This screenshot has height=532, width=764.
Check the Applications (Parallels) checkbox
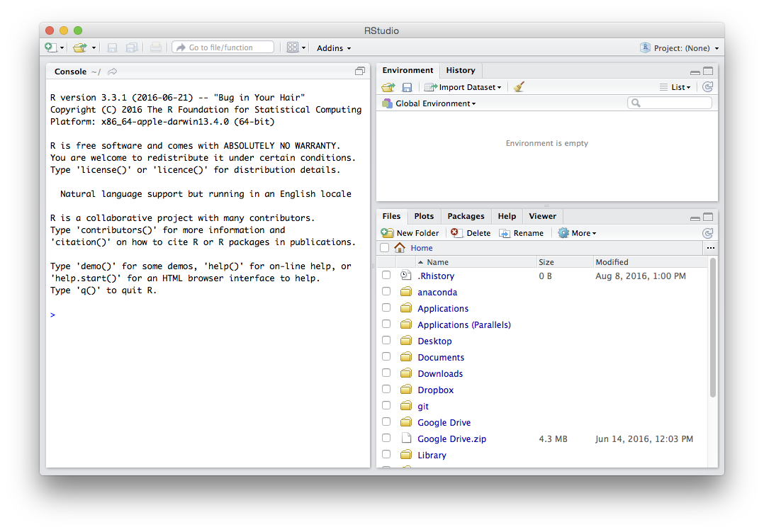point(386,324)
